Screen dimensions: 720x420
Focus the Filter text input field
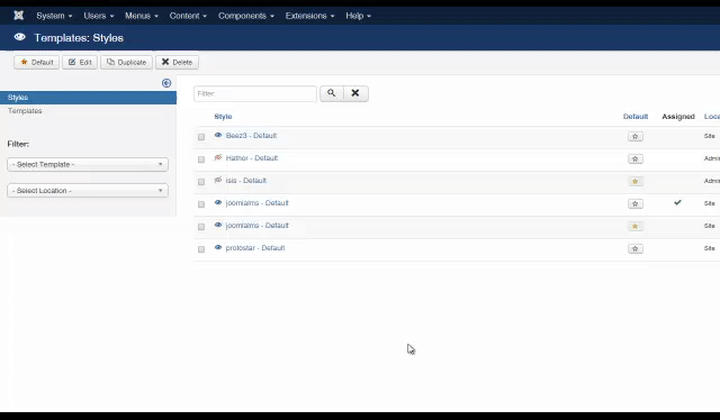tap(255, 94)
